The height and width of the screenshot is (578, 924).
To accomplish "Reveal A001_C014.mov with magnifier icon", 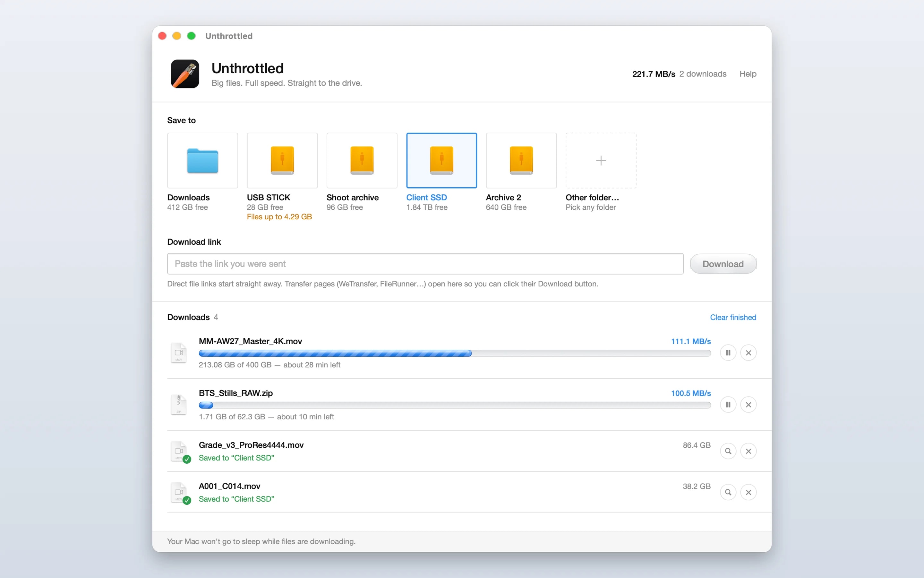I will click(x=728, y=492).
